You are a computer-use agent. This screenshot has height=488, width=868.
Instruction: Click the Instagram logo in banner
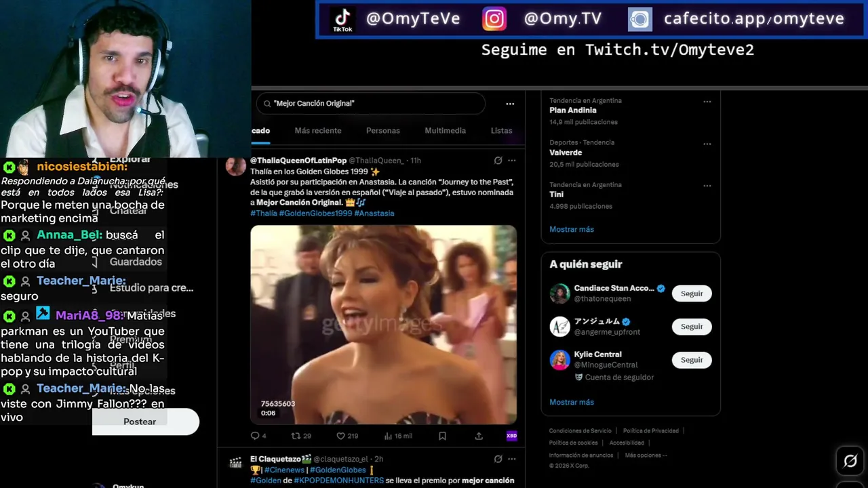pyautogui.click(x=494, y=19)
